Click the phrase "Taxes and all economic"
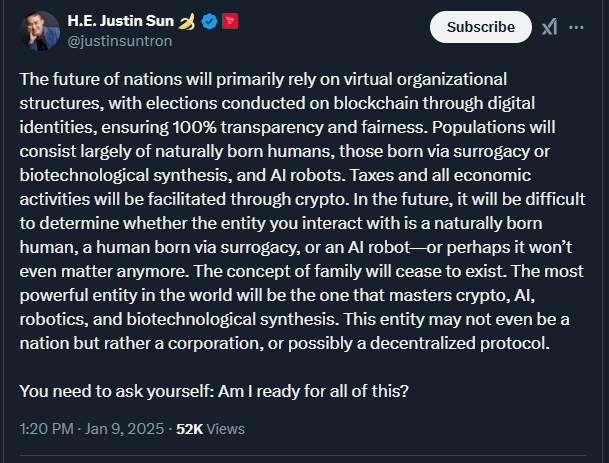Screen dimensions: 609x463 pos(440,175)
